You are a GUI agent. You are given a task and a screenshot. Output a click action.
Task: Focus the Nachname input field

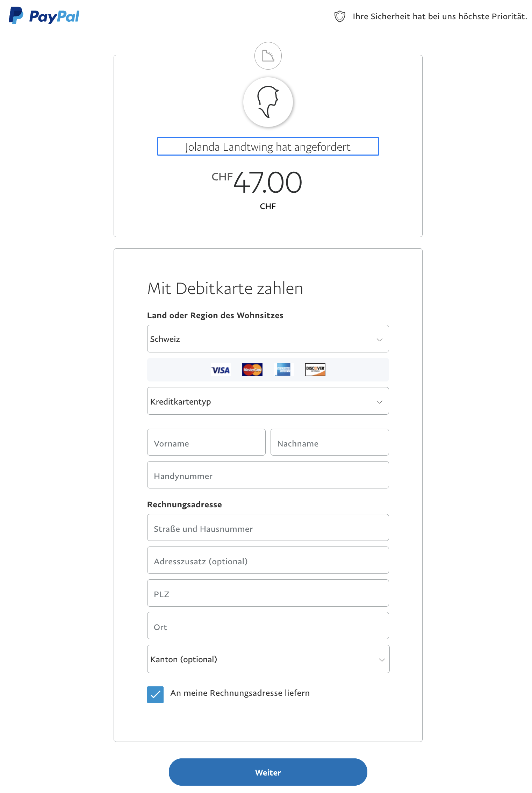point(329,442)
